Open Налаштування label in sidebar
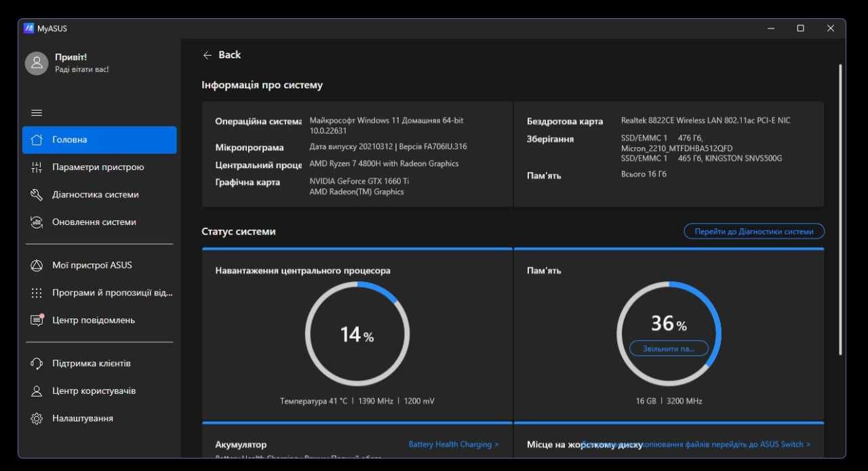Image resolution: width=868 pixels, height=471 pixels. pyautogui.click(x=83, y=418)
